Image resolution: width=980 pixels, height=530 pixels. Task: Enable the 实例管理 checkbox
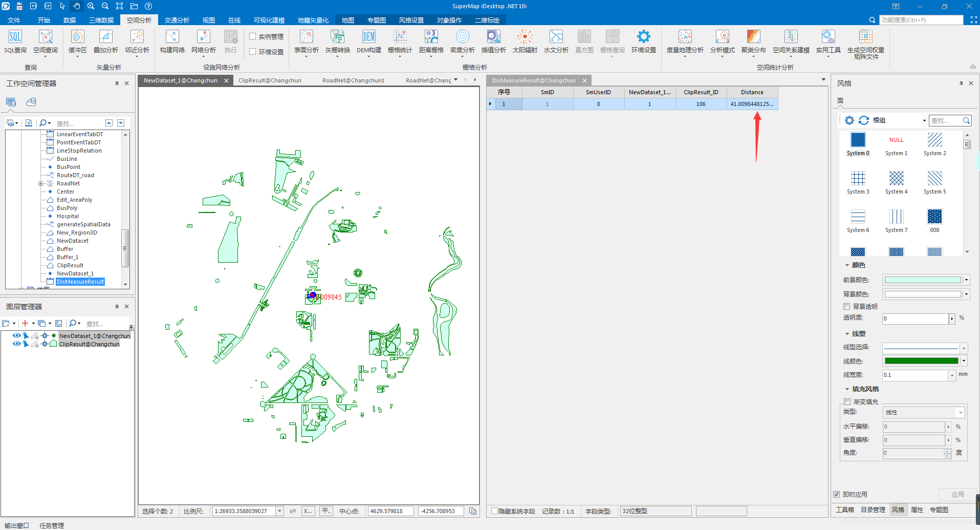coord(253,36)
